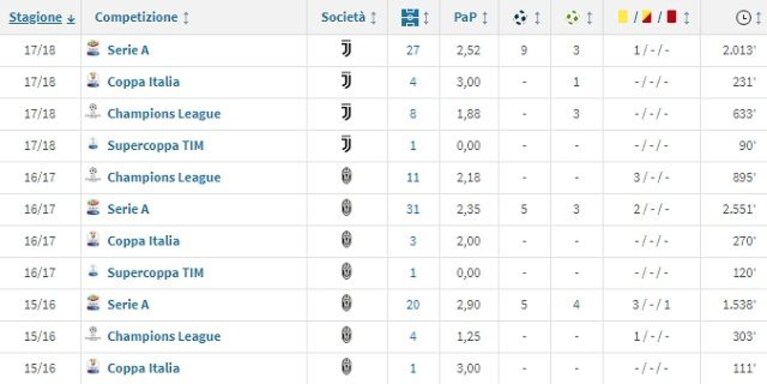Open the 16/17 Serie A competition link
Screen dimensions: 767x384
(x=128, y=209)
